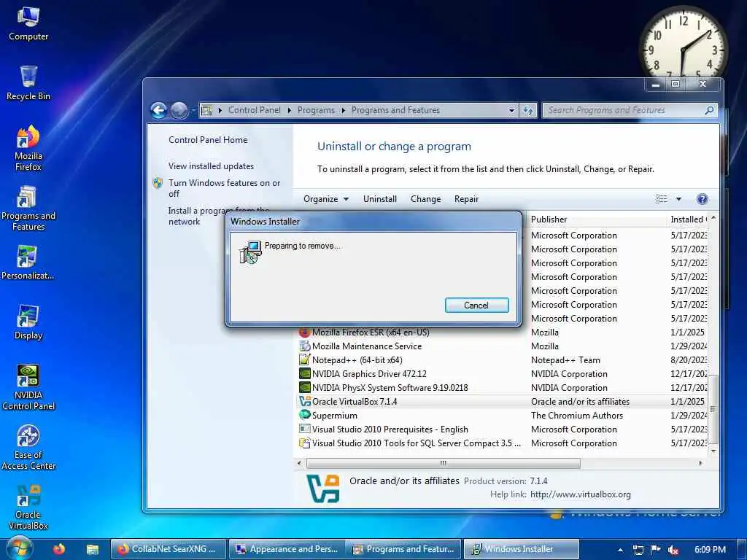Open the Personalization desktop shortcut
The height and width of the screenshot is (560, 747).
[x=27, y=262]
